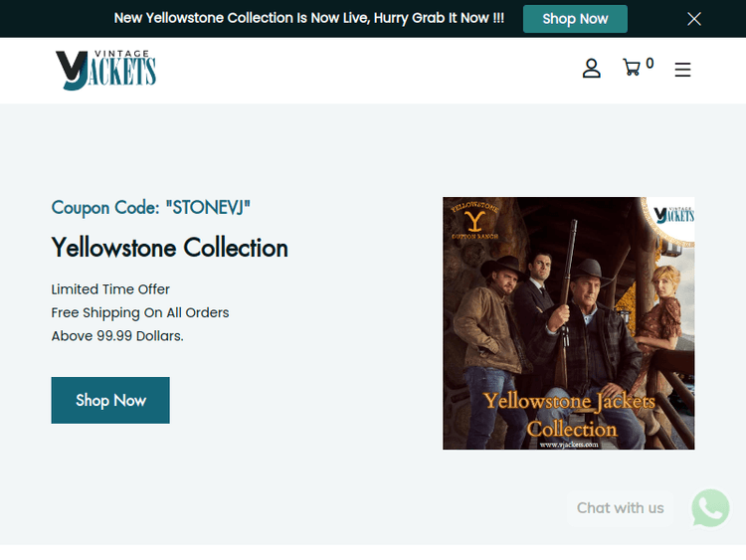Click the Above 99.99 Dollars text
This screenshot has width=746, height=560.
pos(117,336)
